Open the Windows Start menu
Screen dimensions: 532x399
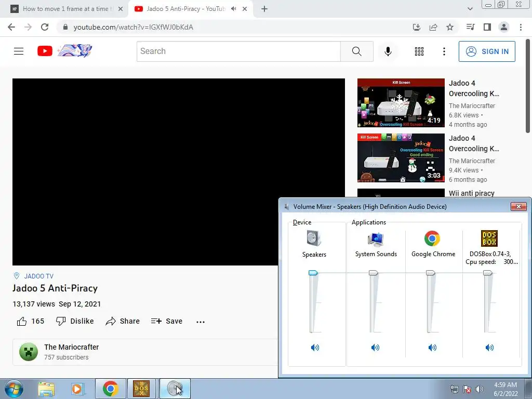(14, 389)
